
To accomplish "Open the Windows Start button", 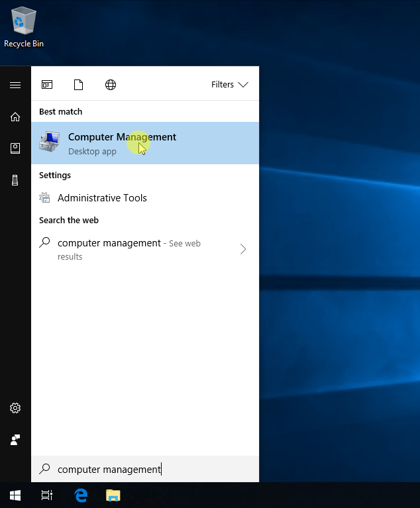I will (x=15, y=495).
